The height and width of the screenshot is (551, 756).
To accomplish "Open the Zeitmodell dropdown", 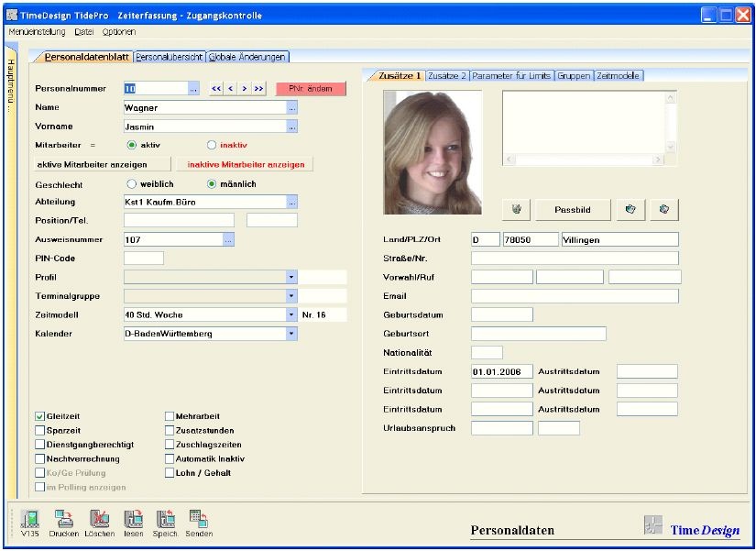I will click(x=291, y=314).
